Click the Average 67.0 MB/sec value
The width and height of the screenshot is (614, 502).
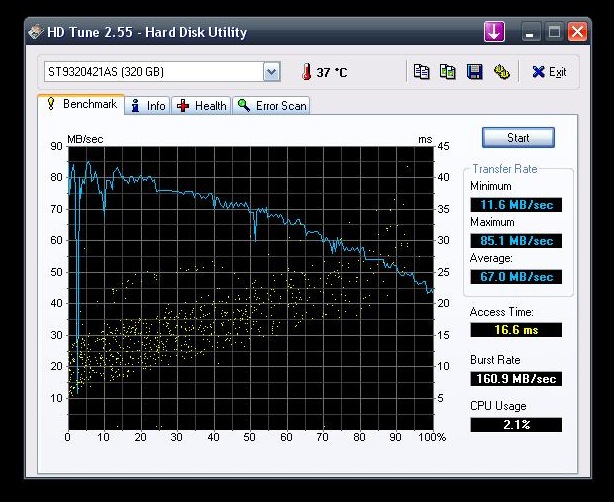click(516, 277)
